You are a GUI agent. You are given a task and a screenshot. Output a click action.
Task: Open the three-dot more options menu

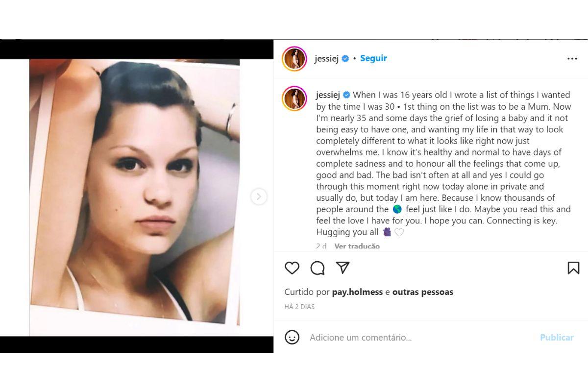[x=572, y=59]
